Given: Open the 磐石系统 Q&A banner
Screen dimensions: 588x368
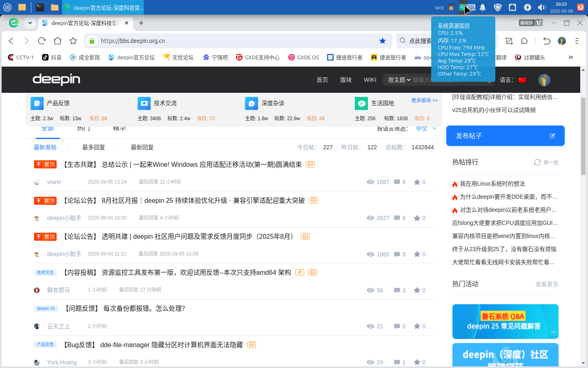Looking at the screenshot, I should [506, 321].
